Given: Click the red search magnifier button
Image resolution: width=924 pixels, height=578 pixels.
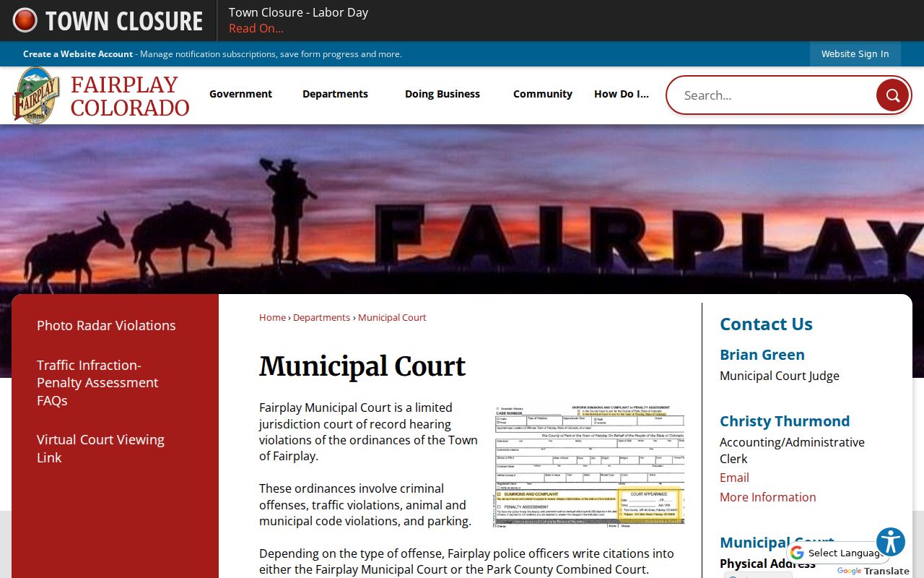Looking at the screenshot, I should (892, 95).
